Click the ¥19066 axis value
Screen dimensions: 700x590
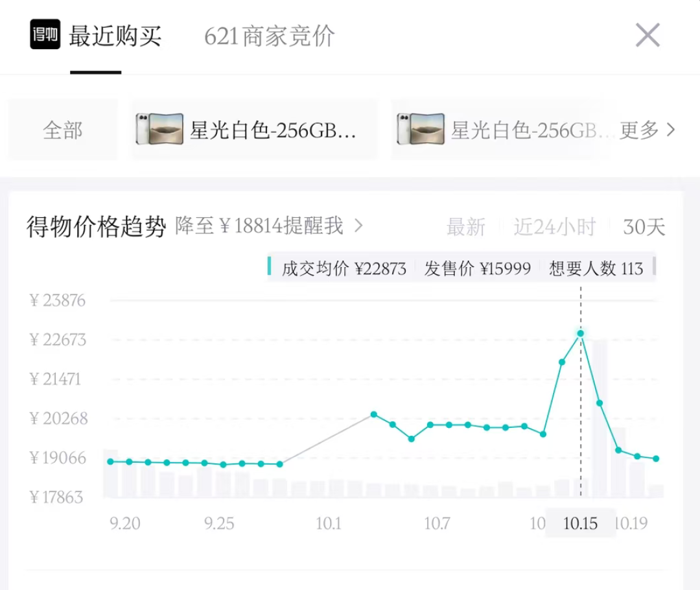click(58, 458)
